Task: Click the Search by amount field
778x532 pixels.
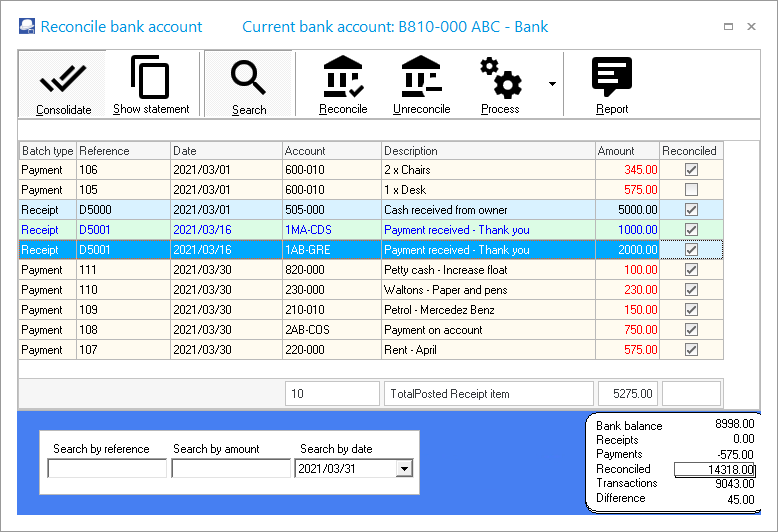Action: (x=231, y=468)
